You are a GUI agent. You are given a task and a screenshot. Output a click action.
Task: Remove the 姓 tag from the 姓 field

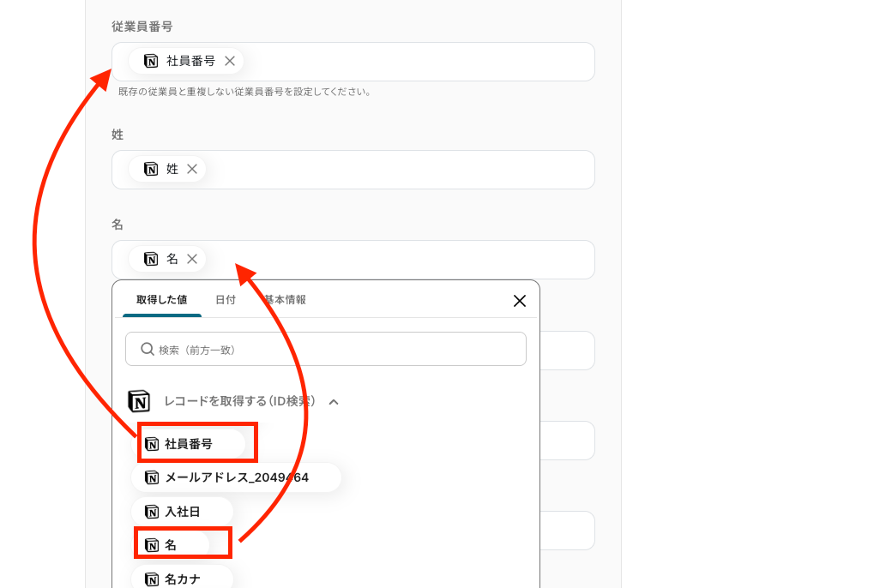tap(192, 169)
